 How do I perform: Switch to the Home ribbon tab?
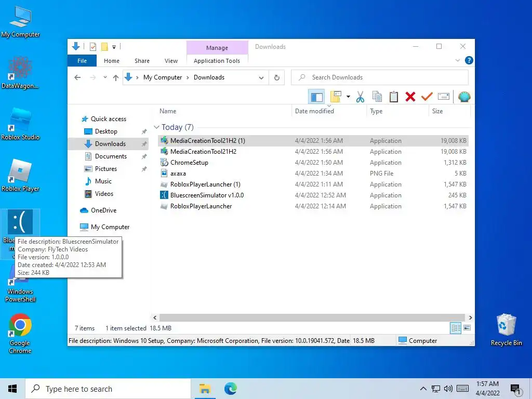112,61
